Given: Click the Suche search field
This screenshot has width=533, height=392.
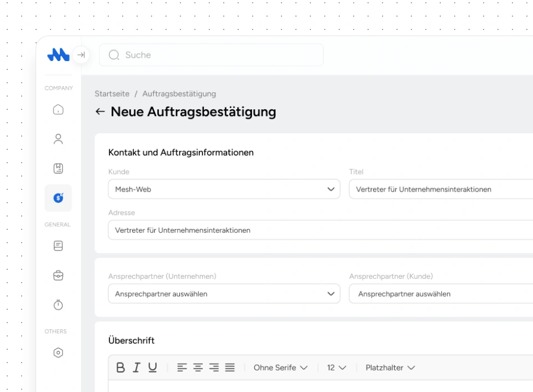Looking at the screenshot, I should (x=211, y=55).
